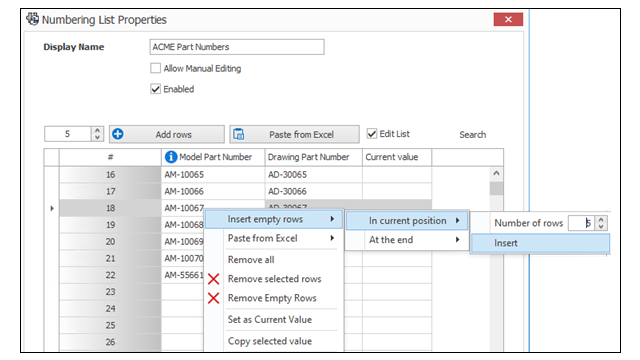
Task: Click the Paste from Excel clipboard icon
Action: point(239,134)
